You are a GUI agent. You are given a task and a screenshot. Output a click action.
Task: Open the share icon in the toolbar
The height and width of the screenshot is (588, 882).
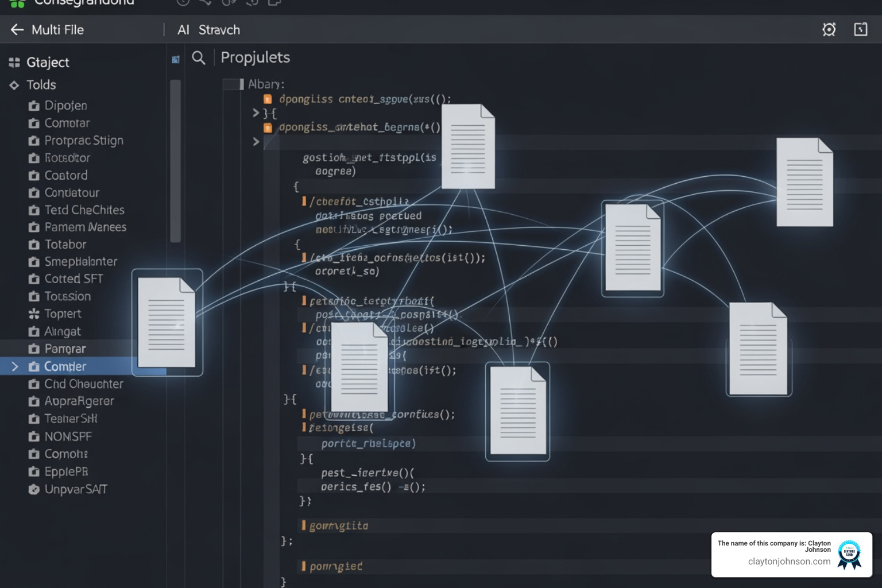coord(206,3)
